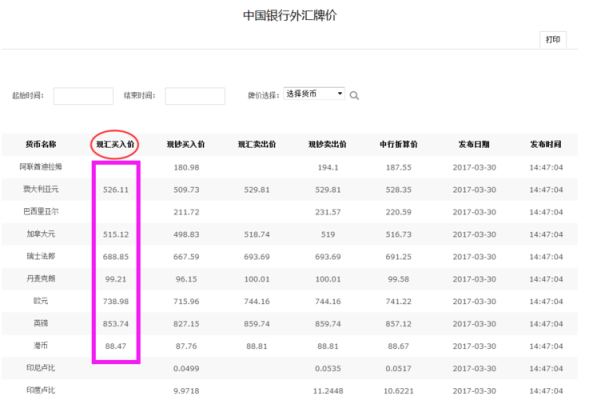Select the 印尼卢比 currency name
The image size is (589, 400).
point(41,368)
